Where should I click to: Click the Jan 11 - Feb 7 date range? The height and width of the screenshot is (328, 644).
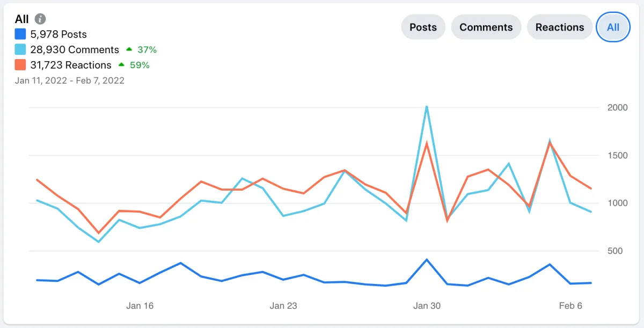click(x=70, y=81)
